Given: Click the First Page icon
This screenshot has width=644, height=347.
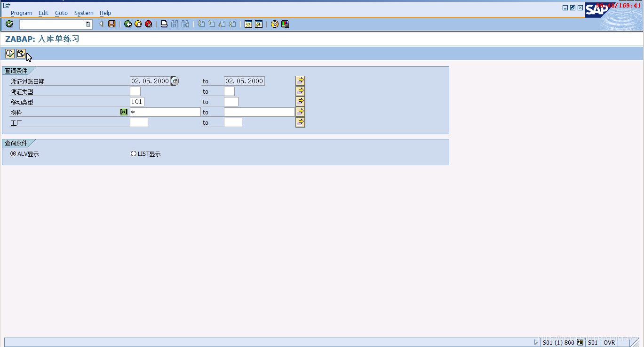Looking at the screenshot, I should (201, 24).
